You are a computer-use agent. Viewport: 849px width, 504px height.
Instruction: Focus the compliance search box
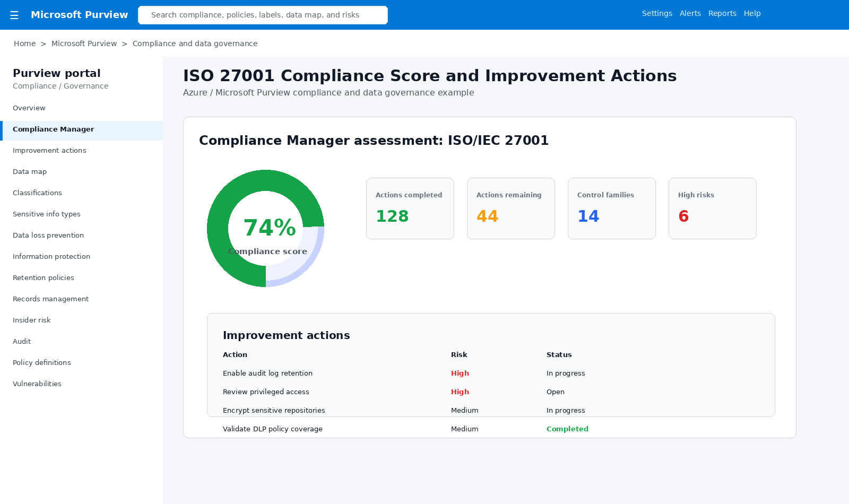263,15
